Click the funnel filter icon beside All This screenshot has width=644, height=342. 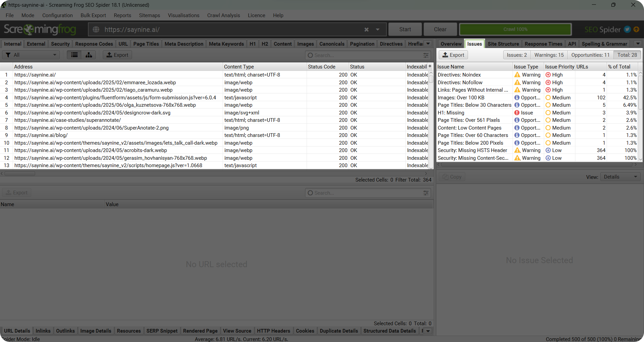pyautogui.click(x=8, y=55)
